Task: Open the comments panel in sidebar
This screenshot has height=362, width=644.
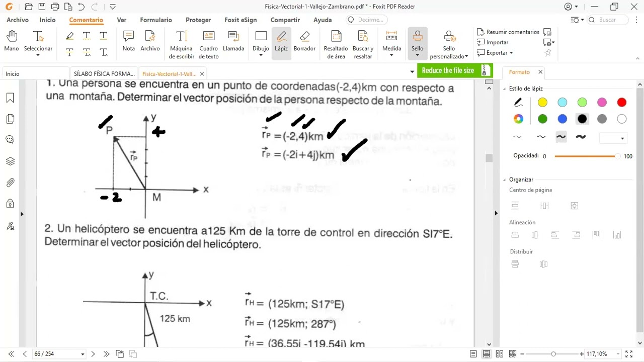Action: tap(10, 140)
